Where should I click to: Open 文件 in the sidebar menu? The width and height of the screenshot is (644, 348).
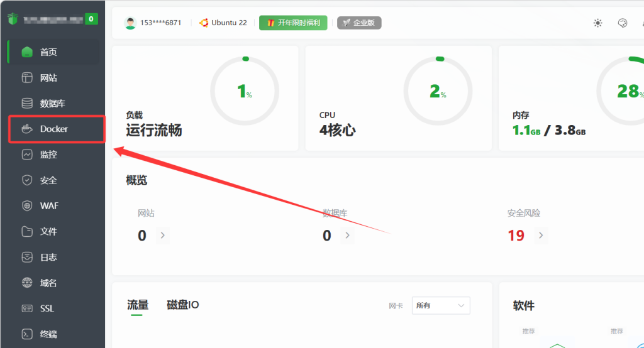(48, 232)
